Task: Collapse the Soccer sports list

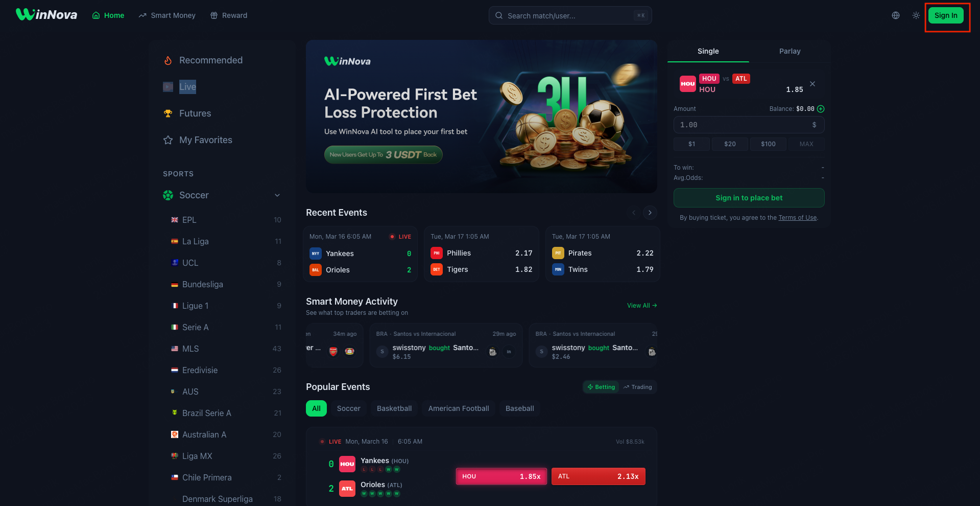Action: [277, 195]
